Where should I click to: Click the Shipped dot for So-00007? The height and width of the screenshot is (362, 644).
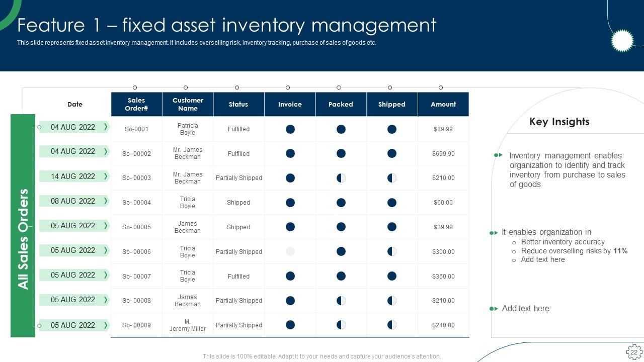coord(392,276)
